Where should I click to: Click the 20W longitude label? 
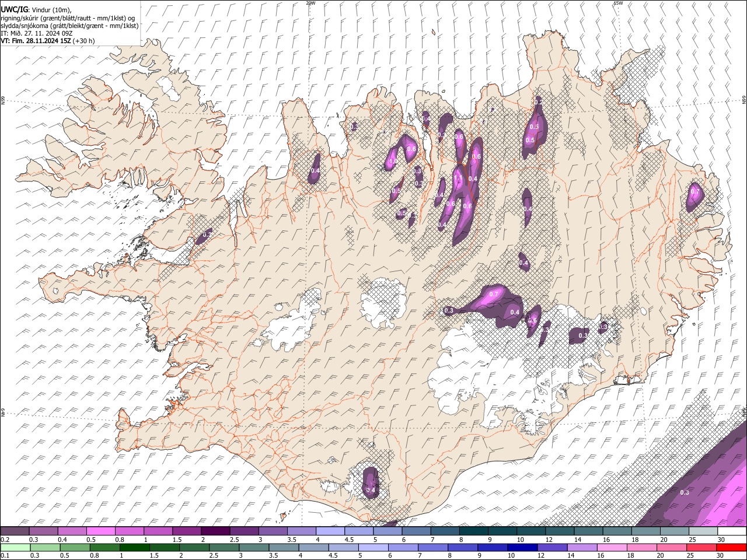(310, 3)
